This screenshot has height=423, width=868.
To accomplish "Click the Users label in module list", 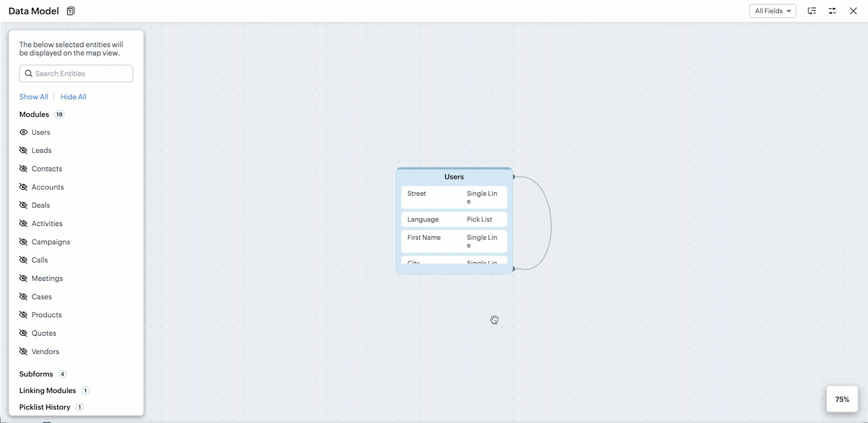I will (41, 132).
